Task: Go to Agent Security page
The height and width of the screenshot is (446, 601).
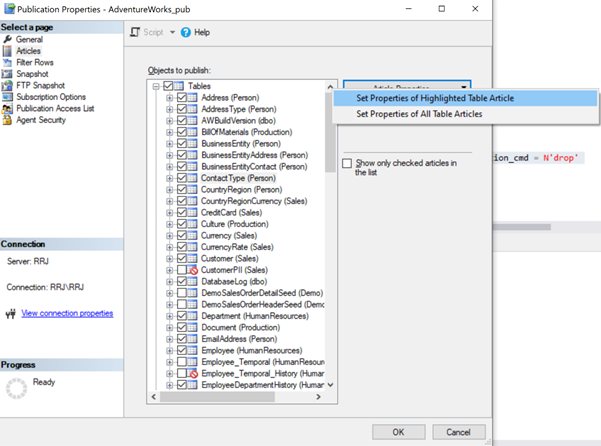Action: [x=41, y=120]
